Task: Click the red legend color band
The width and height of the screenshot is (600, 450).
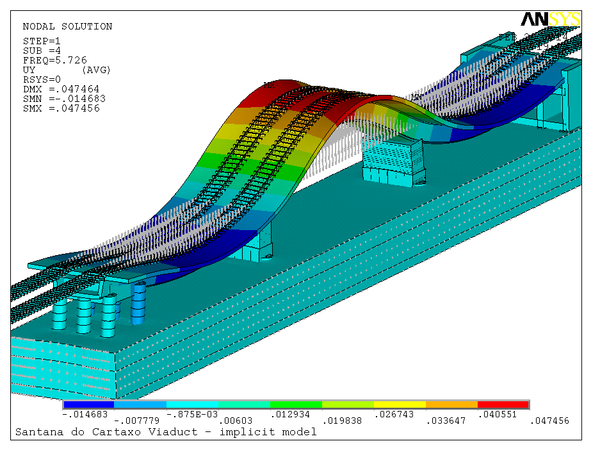Action: coord(504,404)
